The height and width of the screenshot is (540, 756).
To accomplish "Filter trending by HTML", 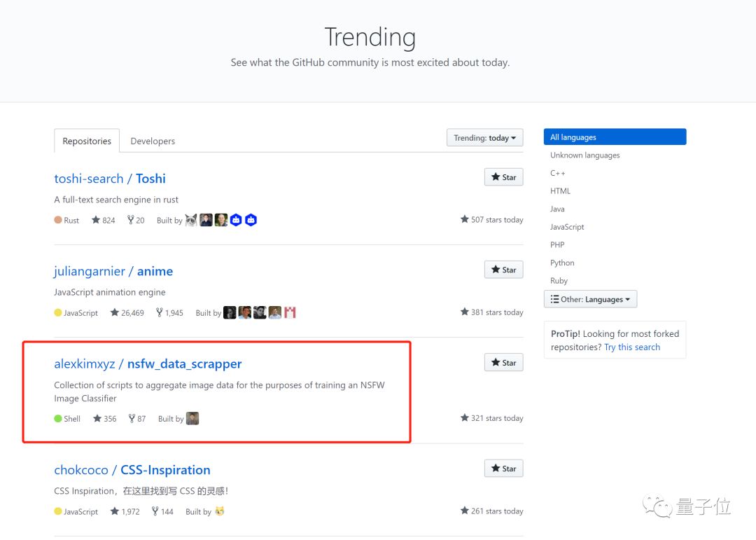I will pos(560,191).
